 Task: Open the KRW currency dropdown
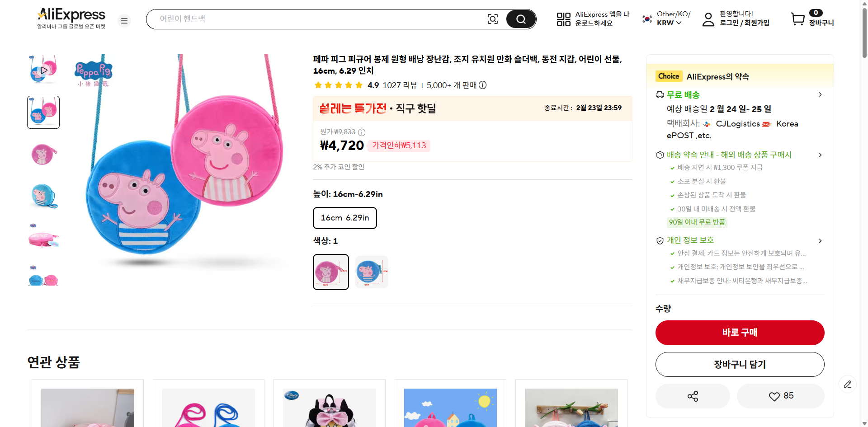click(x=669, y=23)
